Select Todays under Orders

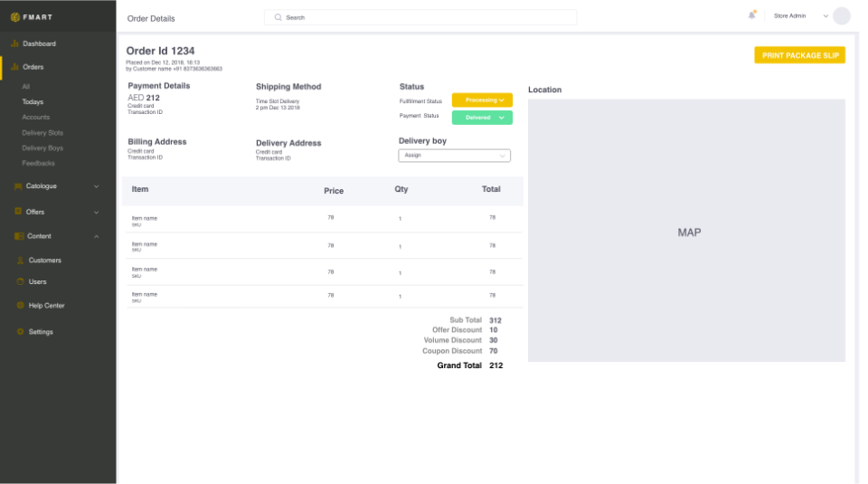[33, 102]
